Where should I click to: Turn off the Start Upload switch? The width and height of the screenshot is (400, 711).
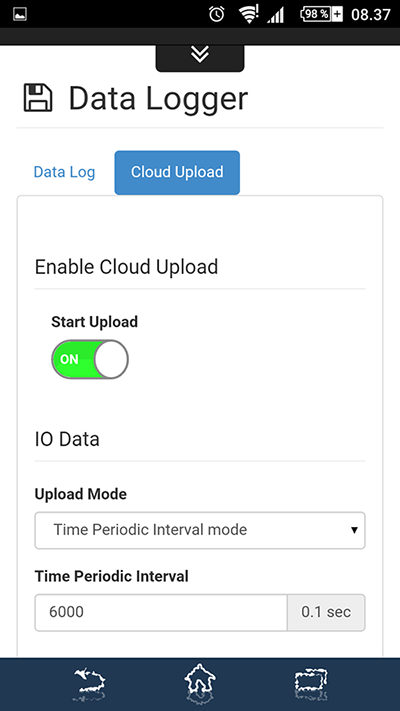point(90,359)
